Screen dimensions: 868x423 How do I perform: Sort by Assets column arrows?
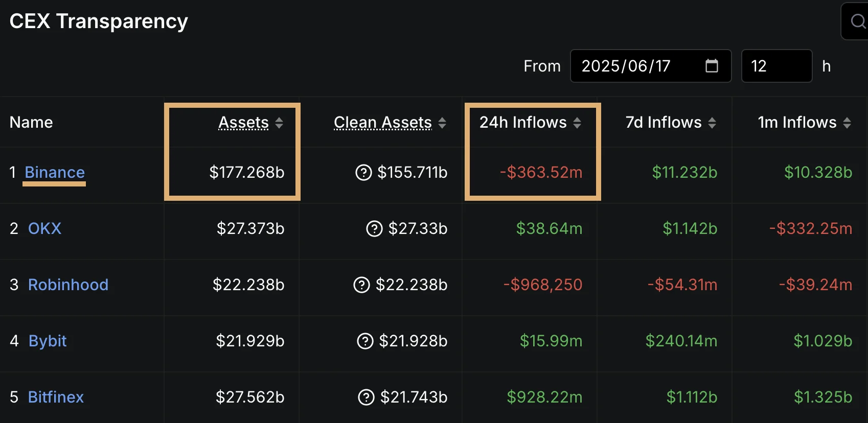click(x=279, y=123)
